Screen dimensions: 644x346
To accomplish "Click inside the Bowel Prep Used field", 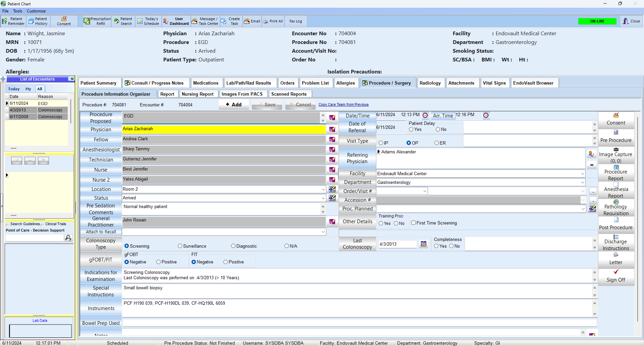I will (359, 323).
